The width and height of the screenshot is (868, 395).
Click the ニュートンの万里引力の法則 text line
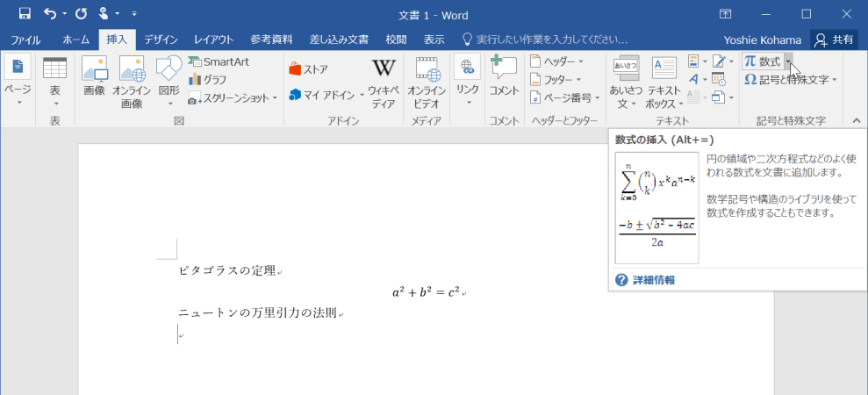[259, 313]
